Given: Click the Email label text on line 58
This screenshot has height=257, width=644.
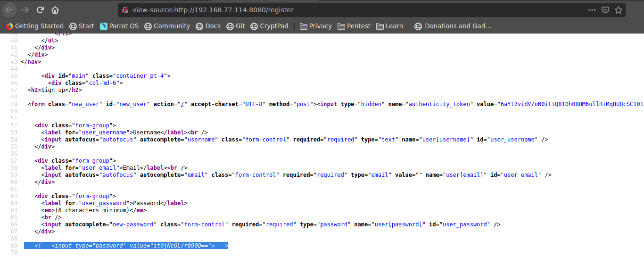Looking at the screenshot, I should pos(132,167).
